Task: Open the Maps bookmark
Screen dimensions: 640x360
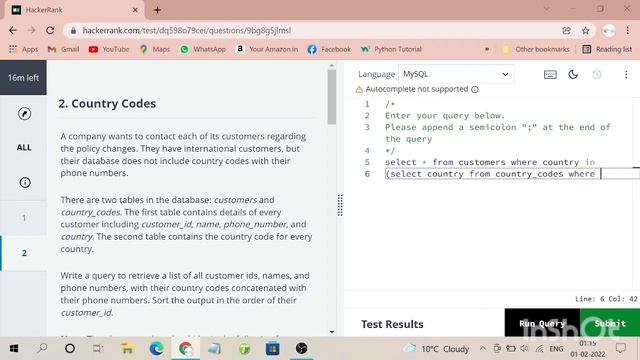Action: point(155,49)
